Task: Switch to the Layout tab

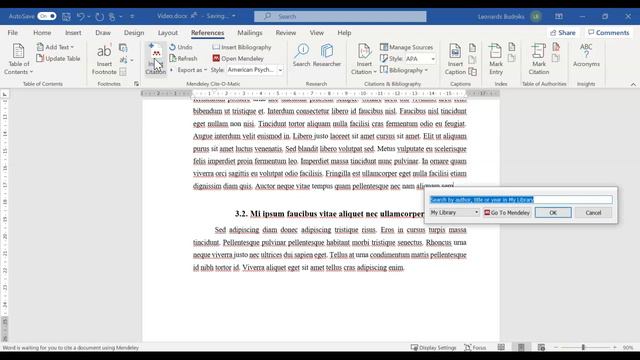Action: pos(168,33)
